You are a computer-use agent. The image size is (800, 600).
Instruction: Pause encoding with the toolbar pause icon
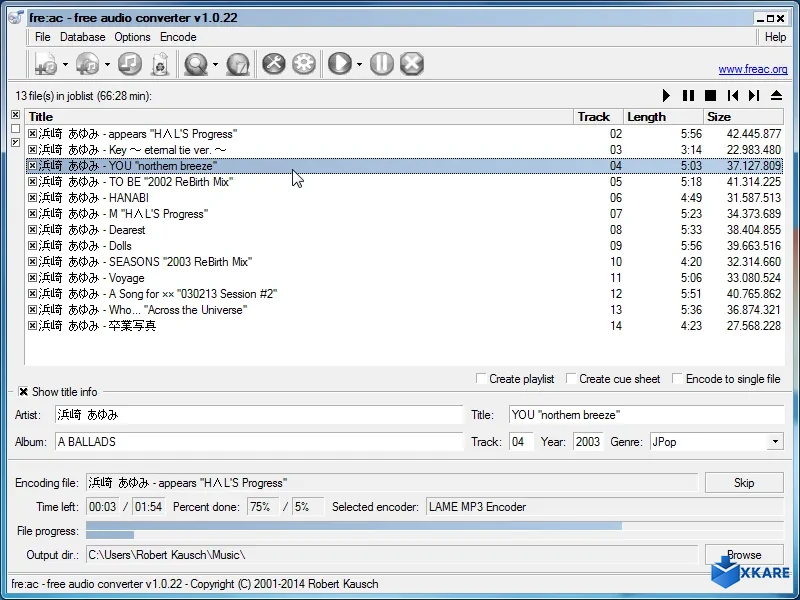pos(382,64)
